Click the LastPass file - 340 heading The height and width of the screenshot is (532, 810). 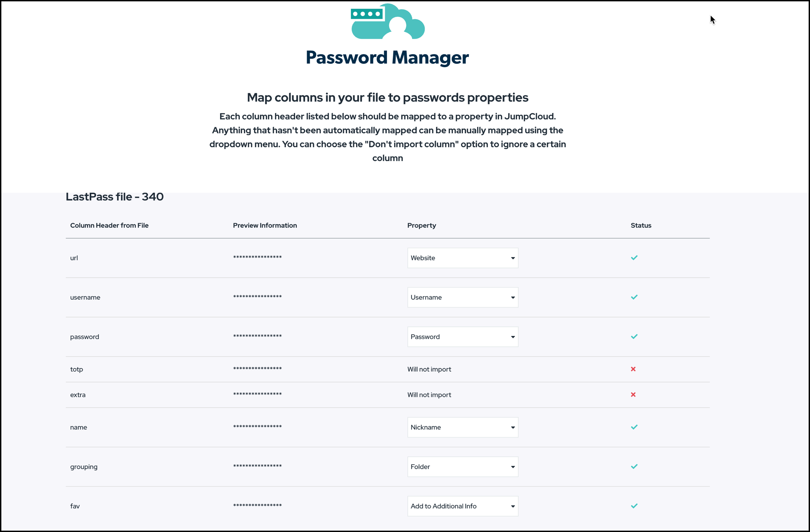tap(114, 196)
